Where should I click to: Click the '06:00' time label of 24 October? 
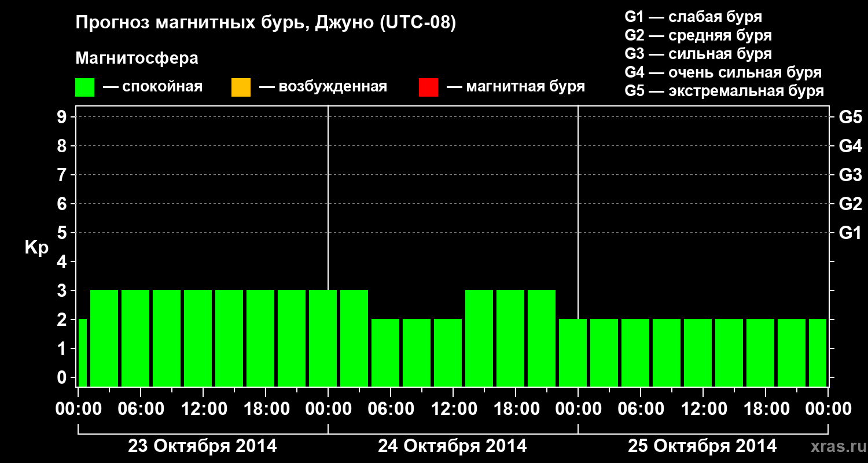pos(391,409)
